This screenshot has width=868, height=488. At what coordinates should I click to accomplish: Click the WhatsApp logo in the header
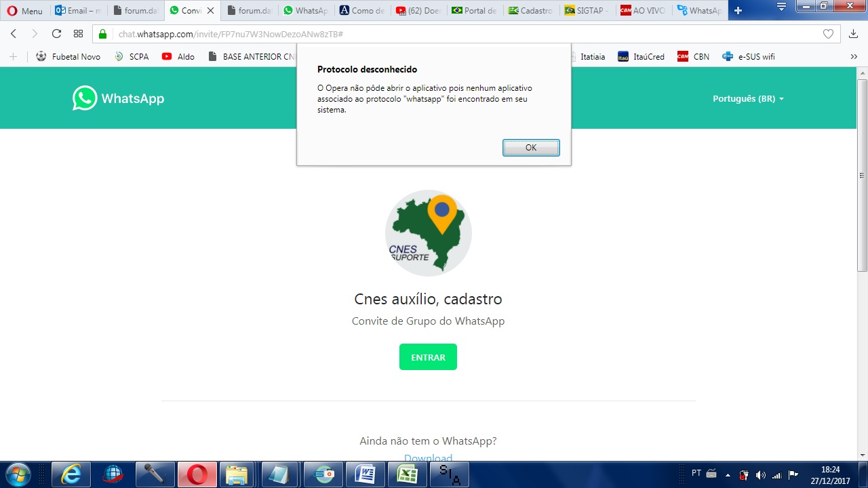[x=119, y=98]
